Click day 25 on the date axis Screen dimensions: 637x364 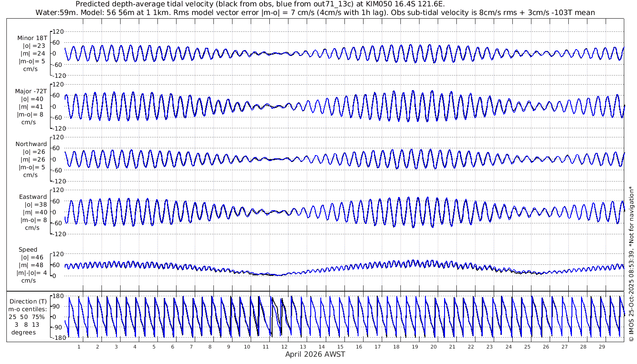(527, 347)
